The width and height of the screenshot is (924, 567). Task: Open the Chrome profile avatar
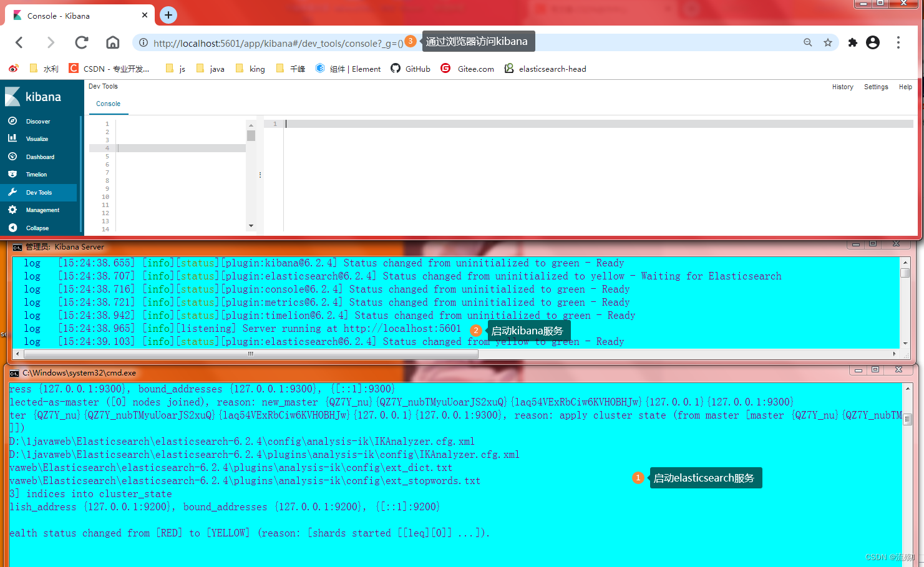[x=873, y=42]
